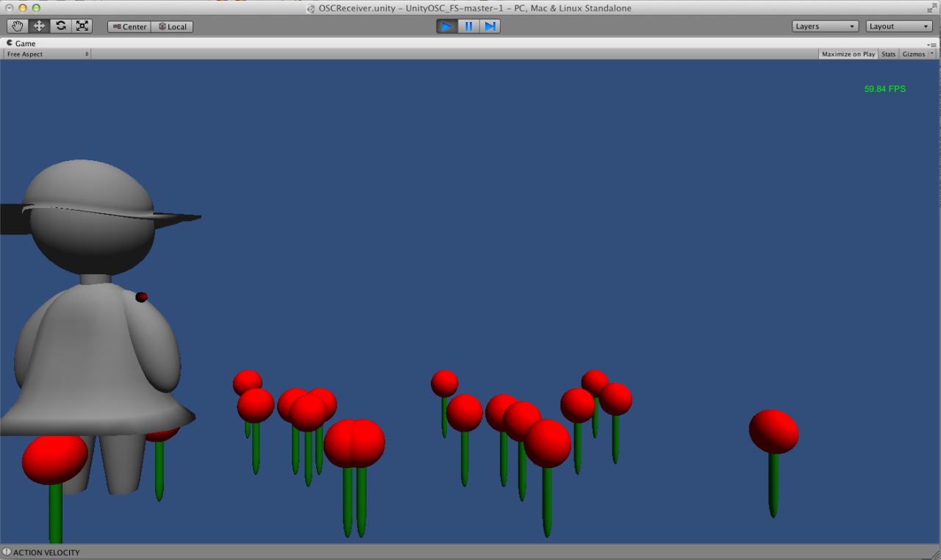Enable Maximize on Play
This screenshot has width=941, height=560.
(848, 54)
